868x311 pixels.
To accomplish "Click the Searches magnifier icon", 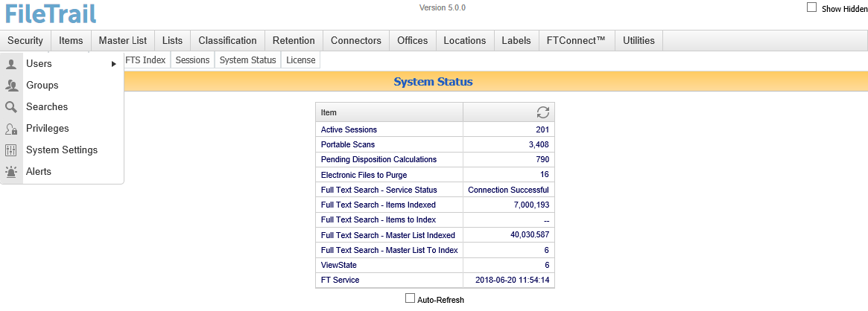I will click(11, 106).
